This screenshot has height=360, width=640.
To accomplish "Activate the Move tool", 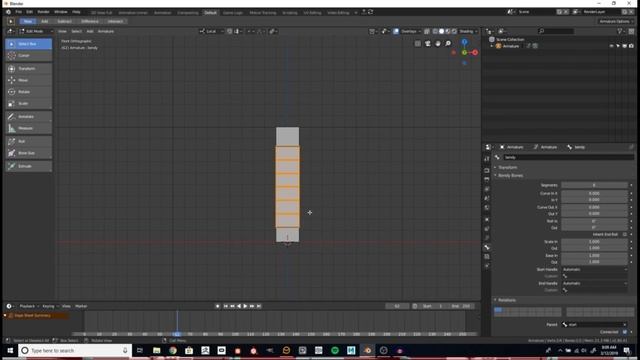I will (29, 80).
